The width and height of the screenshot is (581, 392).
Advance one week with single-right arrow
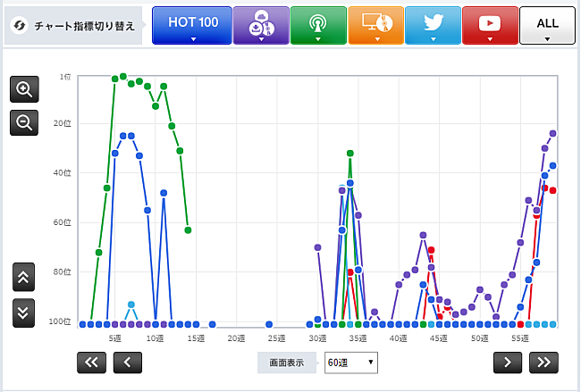click(507, 362)
